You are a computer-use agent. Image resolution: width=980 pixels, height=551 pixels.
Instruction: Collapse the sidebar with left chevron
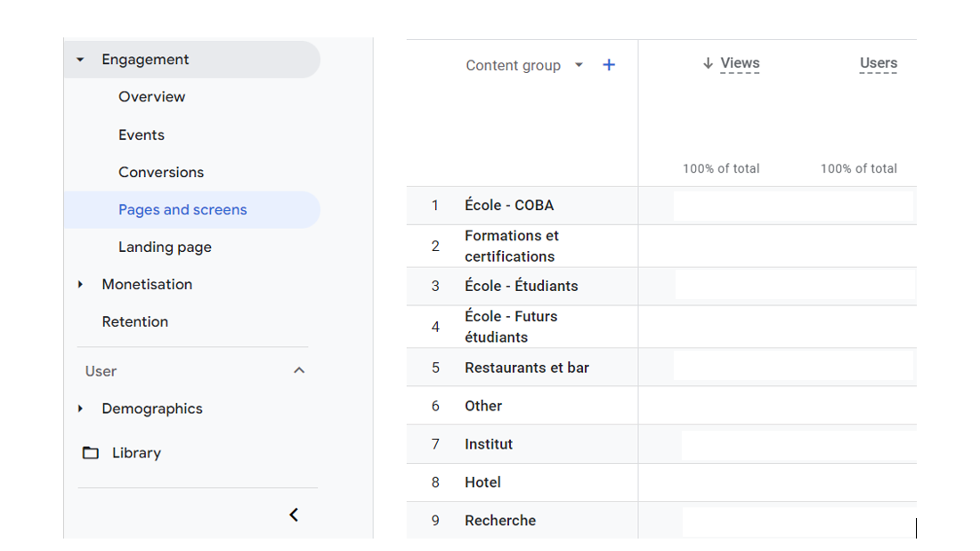pos(294,515)
